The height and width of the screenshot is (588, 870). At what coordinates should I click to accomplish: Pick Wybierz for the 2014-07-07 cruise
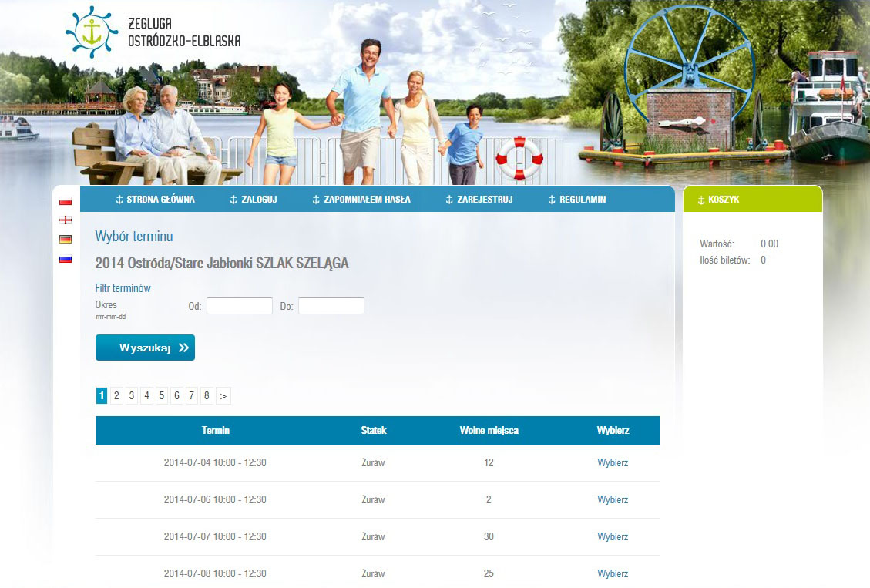point(613,537)
